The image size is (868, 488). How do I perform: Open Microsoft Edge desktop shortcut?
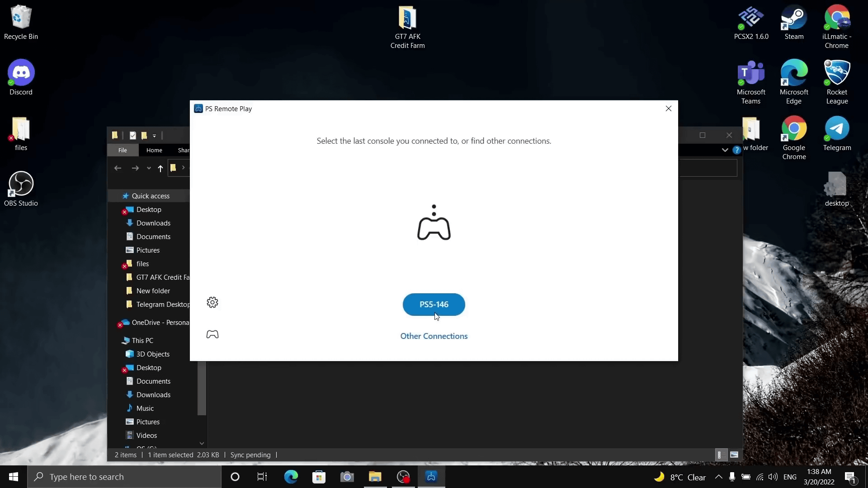794,82
